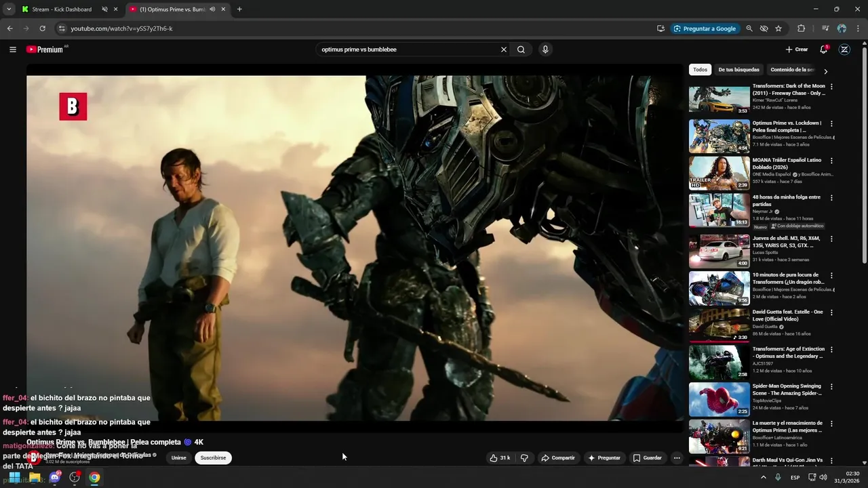This screenshot has width=868, height=488.
Task: Click the B channel watermark in the video
Action: 73,106
